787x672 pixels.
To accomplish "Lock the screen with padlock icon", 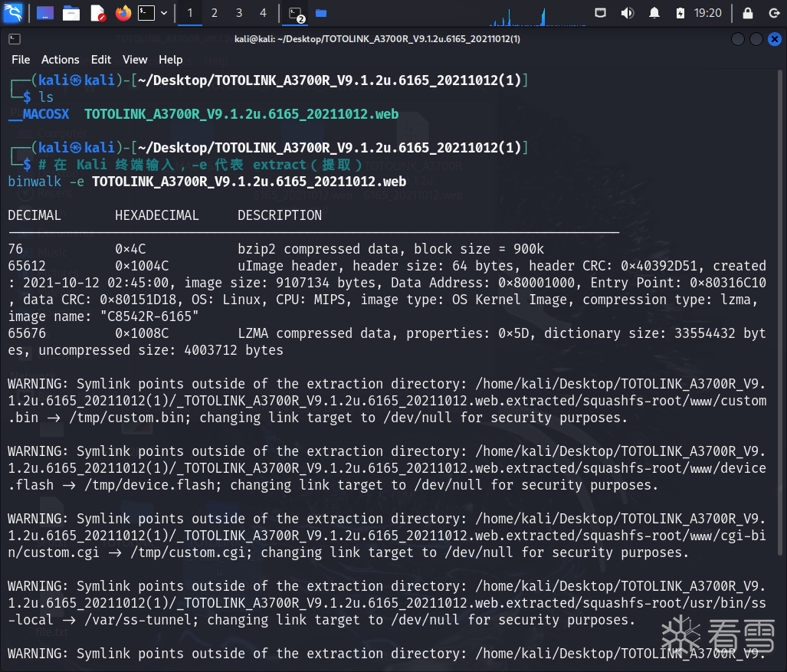I will [x=747, y=13].
